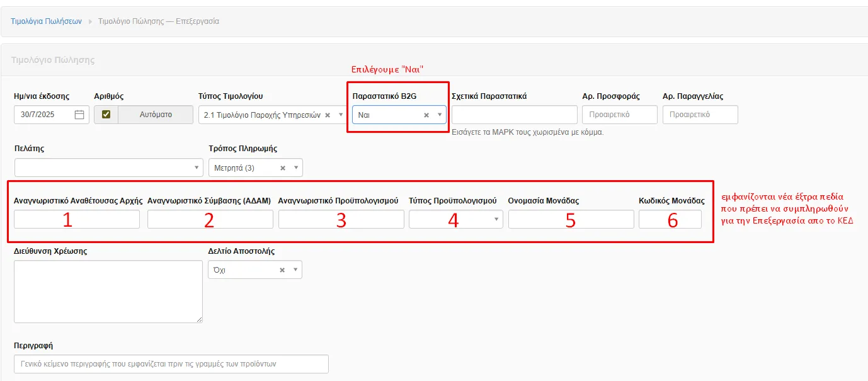Click the Περιγραφή description field

[x=171, y=364]
